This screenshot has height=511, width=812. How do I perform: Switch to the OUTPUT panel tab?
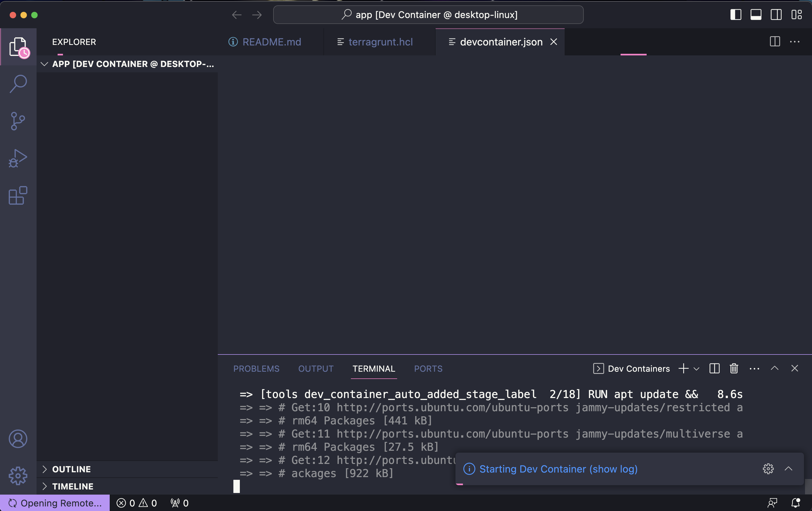pyautogui.click(x=316, y=369)
